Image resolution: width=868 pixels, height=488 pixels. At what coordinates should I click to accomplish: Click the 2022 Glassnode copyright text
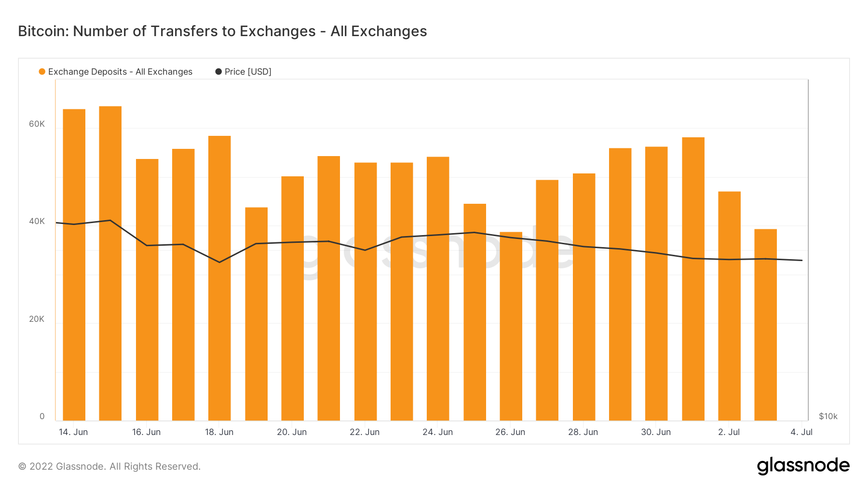click(109, 466)
